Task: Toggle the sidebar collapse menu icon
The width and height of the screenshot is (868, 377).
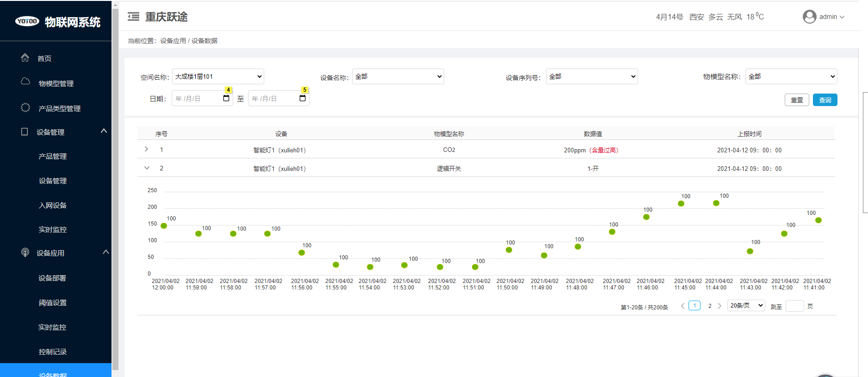Action: click(134, 17)
